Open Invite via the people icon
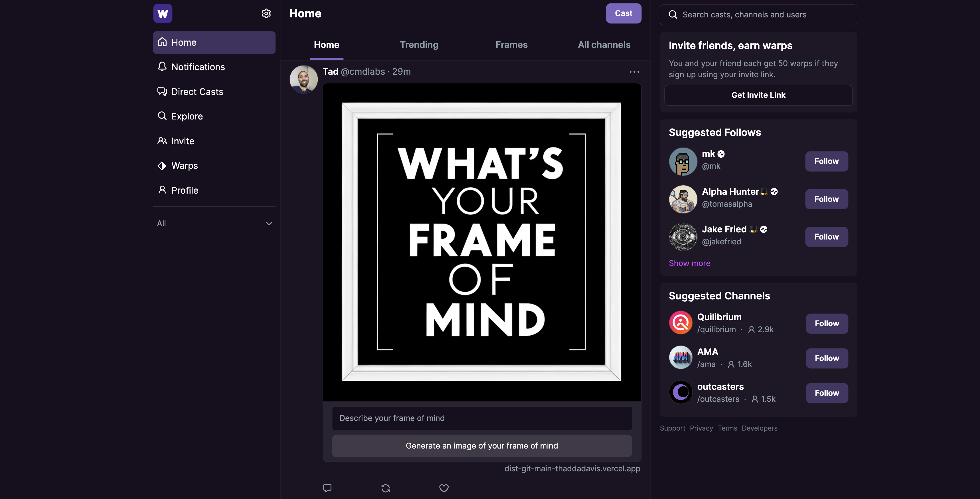This screenshot has height=499, width=980. [162, 141]
